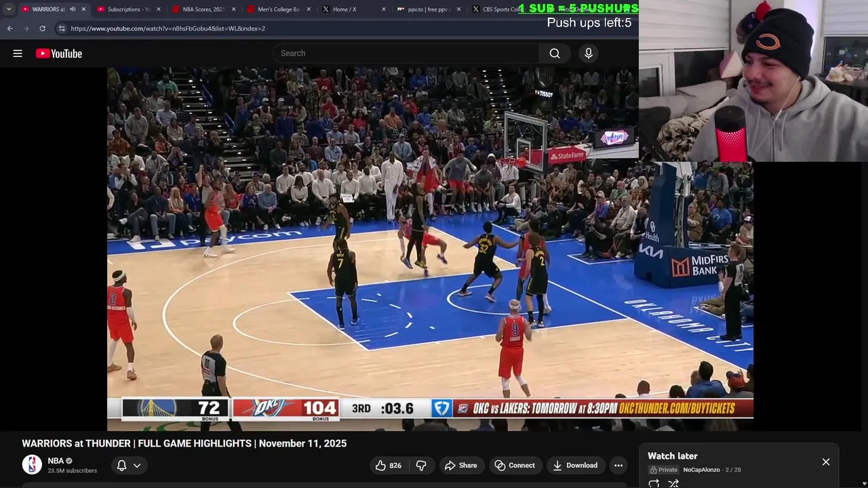
Task: Click the video title text
Action: [x=184, y=443]
